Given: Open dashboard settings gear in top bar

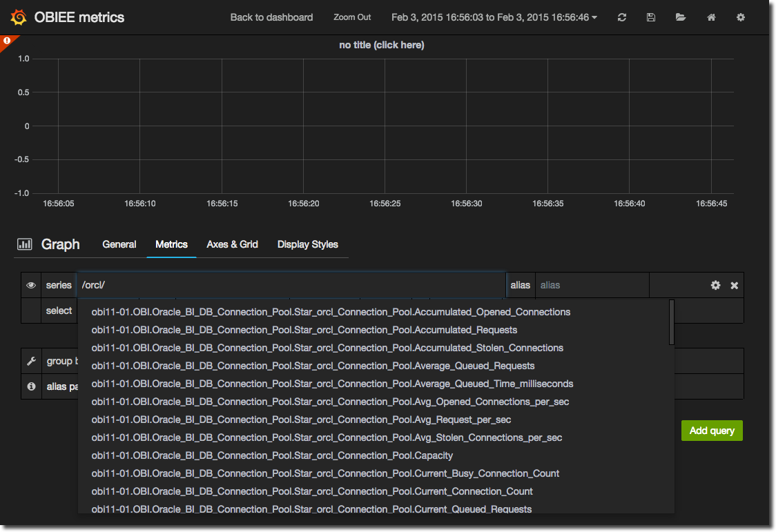Looking at the screenshot, I should [741, 17].
